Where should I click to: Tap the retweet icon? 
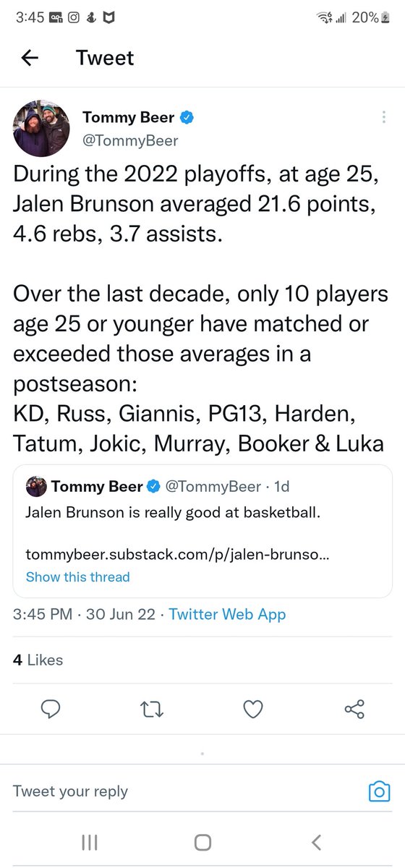pyautogui.click(x=151, y=710)
